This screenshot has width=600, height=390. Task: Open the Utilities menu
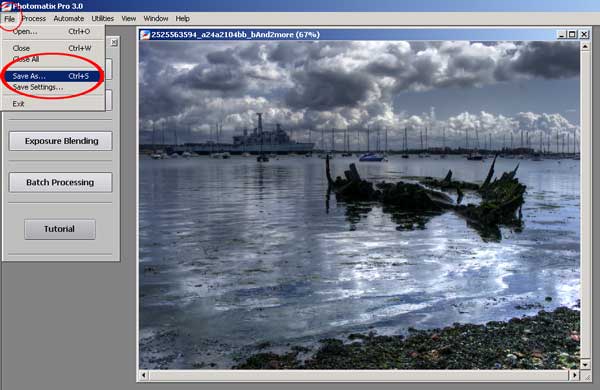pos(103,18)
